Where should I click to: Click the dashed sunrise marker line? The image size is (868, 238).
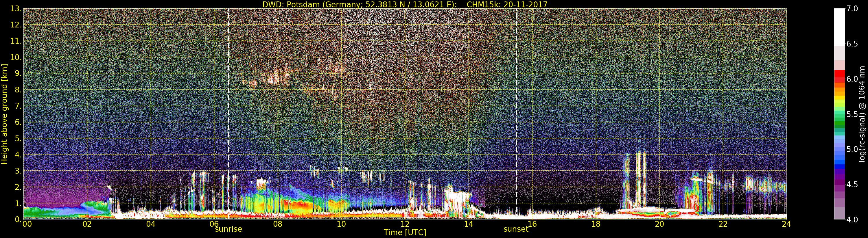(228, 114)
